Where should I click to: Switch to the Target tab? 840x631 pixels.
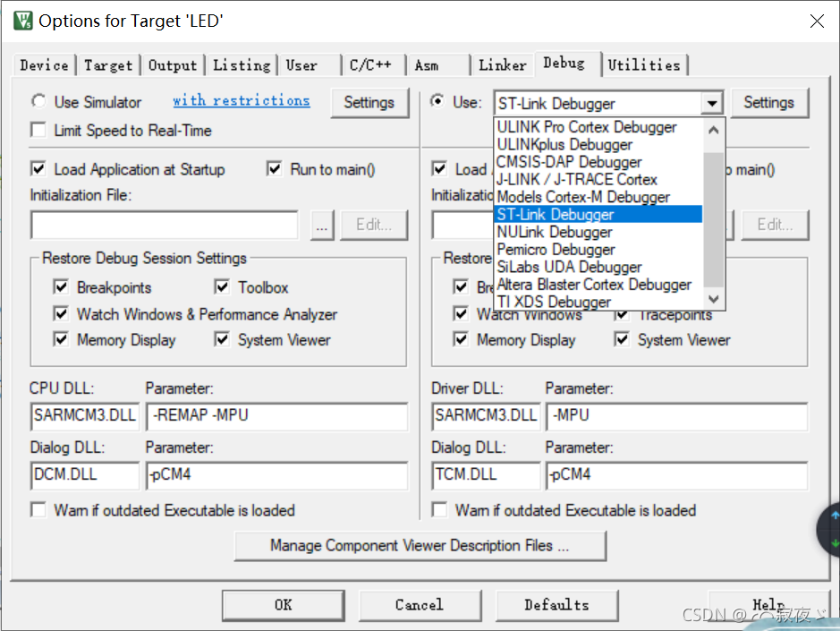(x=108, y=65)
